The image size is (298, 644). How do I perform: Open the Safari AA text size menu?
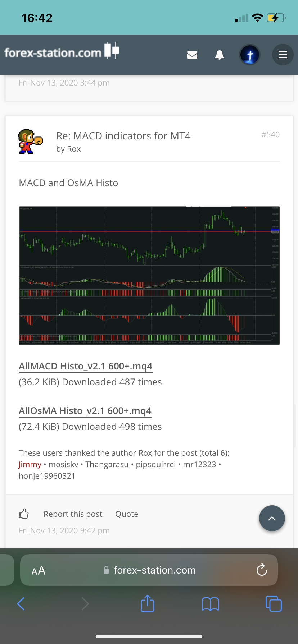[x=39, y=570]
